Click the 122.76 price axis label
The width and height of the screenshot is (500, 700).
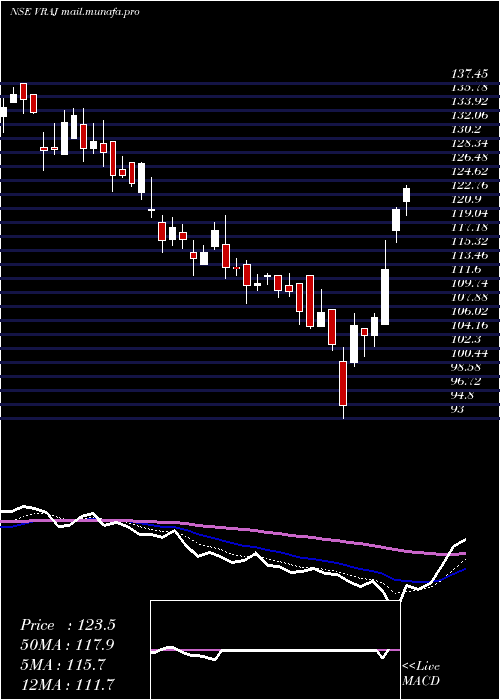tap(469, 186)
